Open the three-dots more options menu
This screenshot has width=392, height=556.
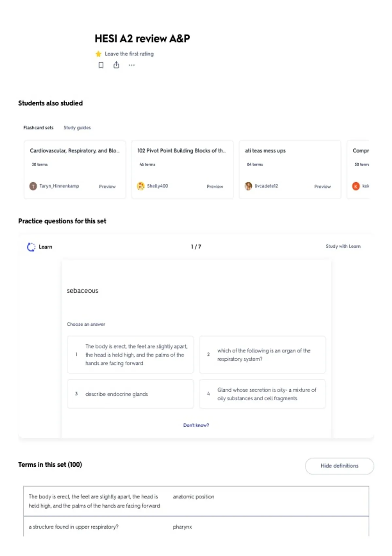(132, 65)
